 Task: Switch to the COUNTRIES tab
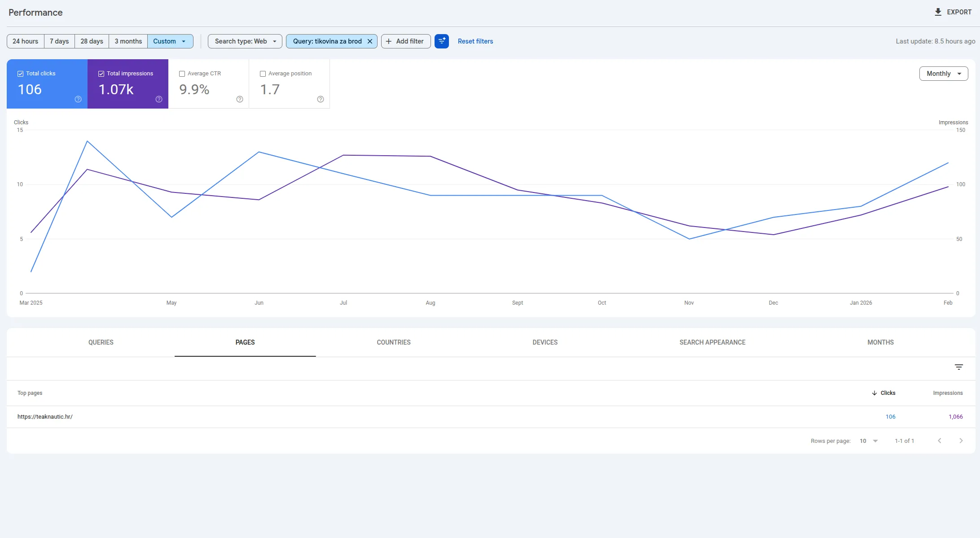(x=393, y=342)
